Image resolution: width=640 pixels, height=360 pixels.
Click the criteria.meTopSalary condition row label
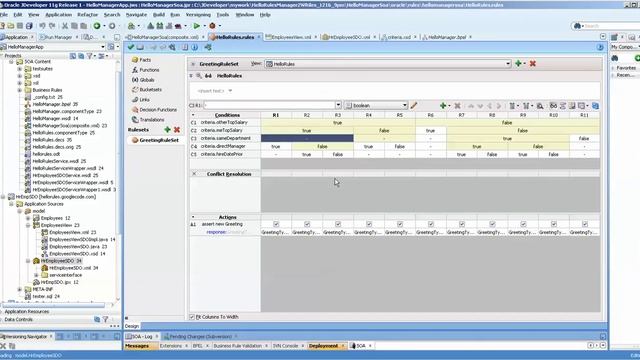tap(222, 130)
